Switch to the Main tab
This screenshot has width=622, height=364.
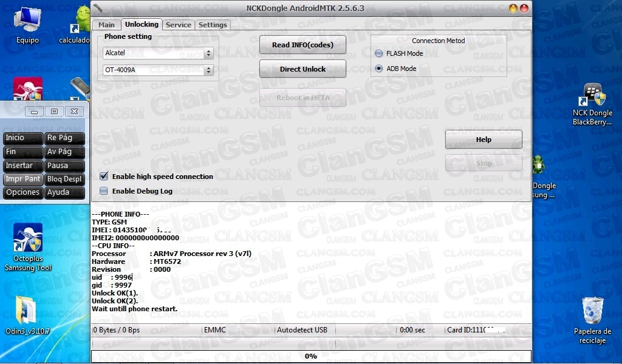[106, 24]
